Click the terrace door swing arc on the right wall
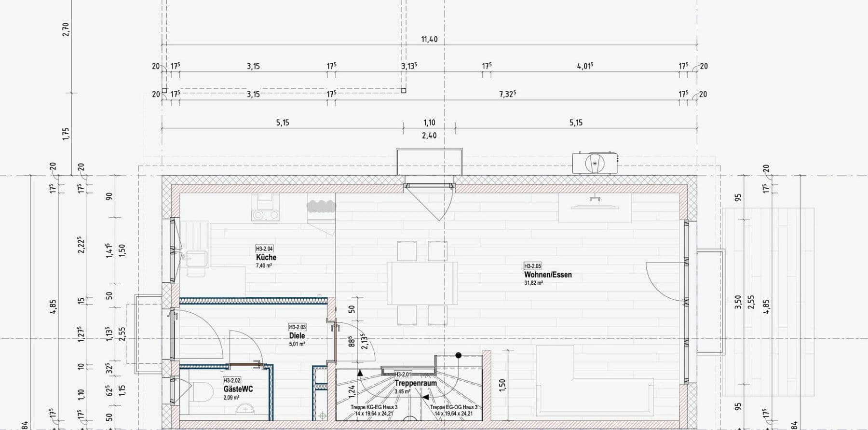The image size is (868, 430). pyautogui.click(x=665, y=282)
